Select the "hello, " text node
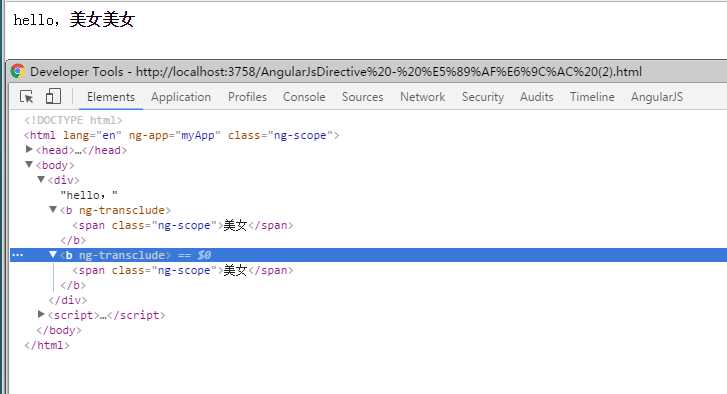This screenshot has height=394, width=727. coord(89,195)
